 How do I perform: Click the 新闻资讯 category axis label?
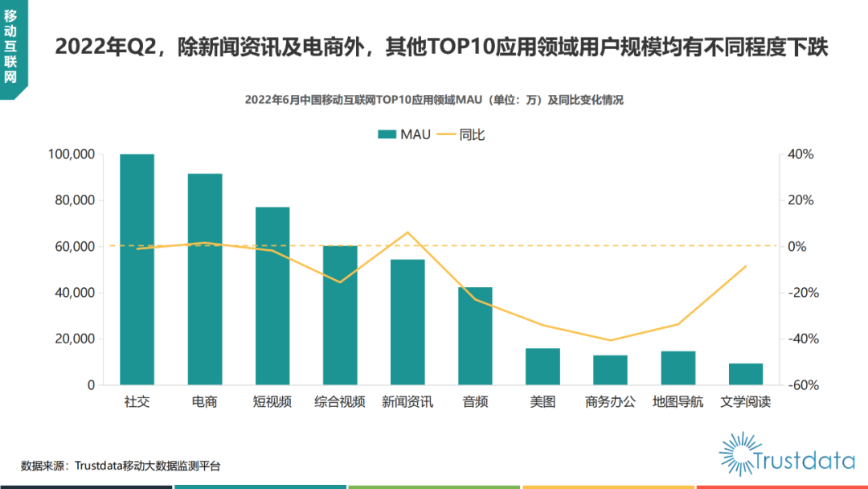tap(407, 401)
